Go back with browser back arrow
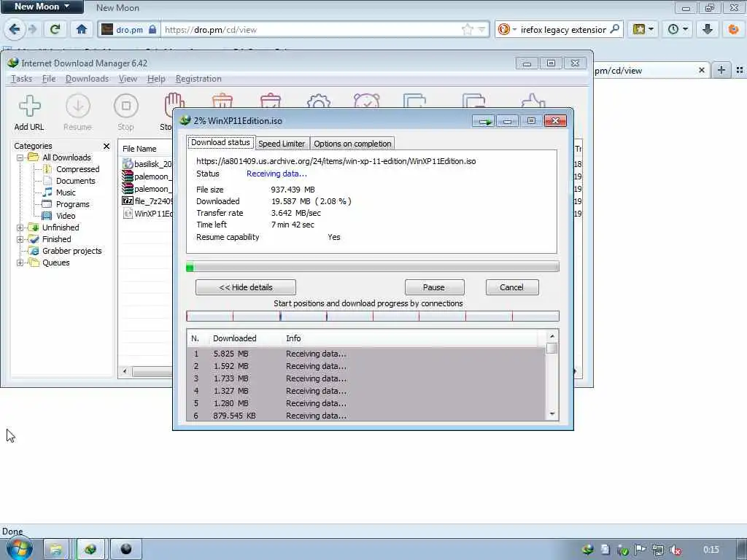Viewport: 747px width, 560px height. 15,29
